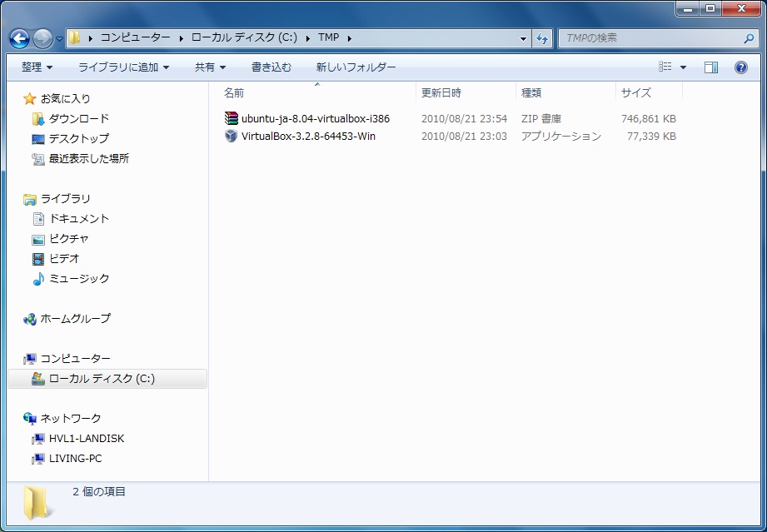Click the ピクチャ picture icon
The image size is (767, 532).
38,240
